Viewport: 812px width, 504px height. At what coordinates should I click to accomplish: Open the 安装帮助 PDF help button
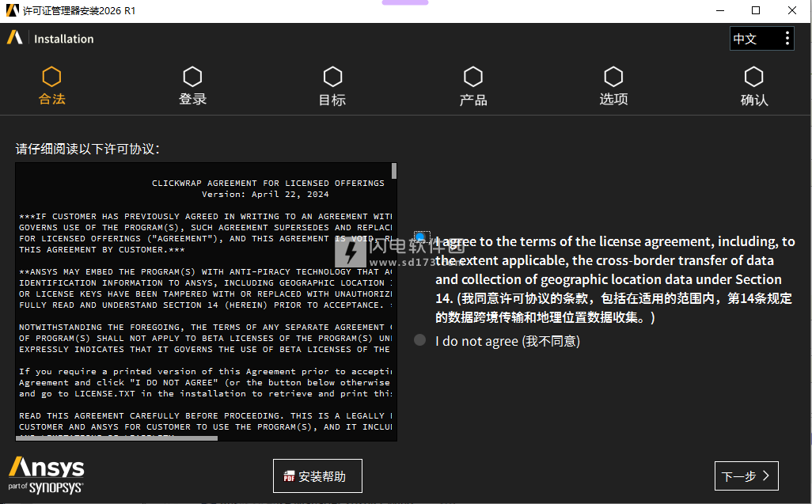(x=317, y=476)
